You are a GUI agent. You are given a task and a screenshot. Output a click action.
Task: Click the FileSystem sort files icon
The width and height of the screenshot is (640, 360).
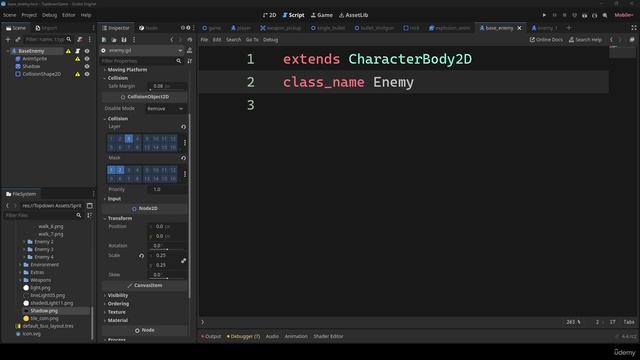coord(89,215)
